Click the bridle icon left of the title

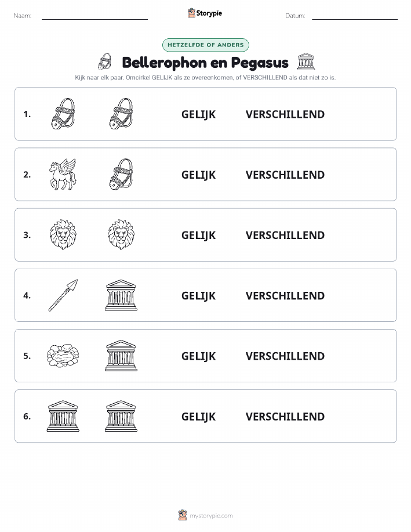(105, 61)
